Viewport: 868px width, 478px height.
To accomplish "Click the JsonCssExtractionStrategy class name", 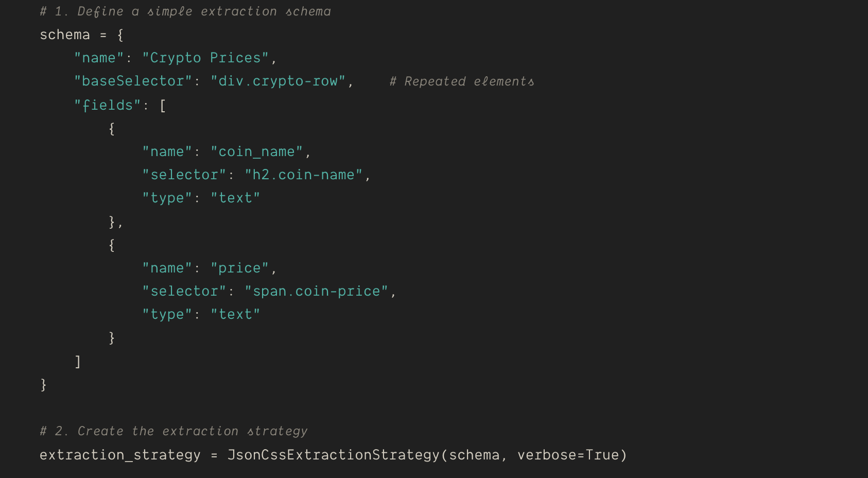I will tap(333, 455).
